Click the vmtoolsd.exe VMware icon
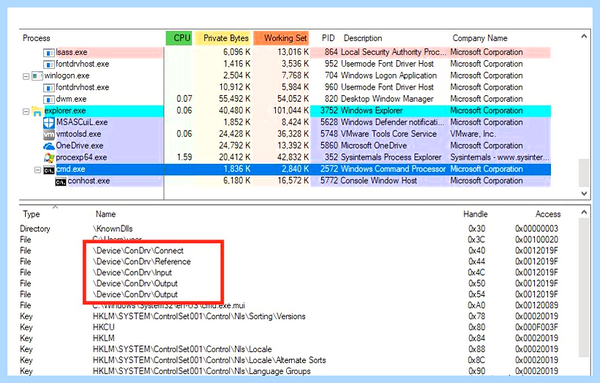Screen dimensions: 600x383 click(49, 134)
